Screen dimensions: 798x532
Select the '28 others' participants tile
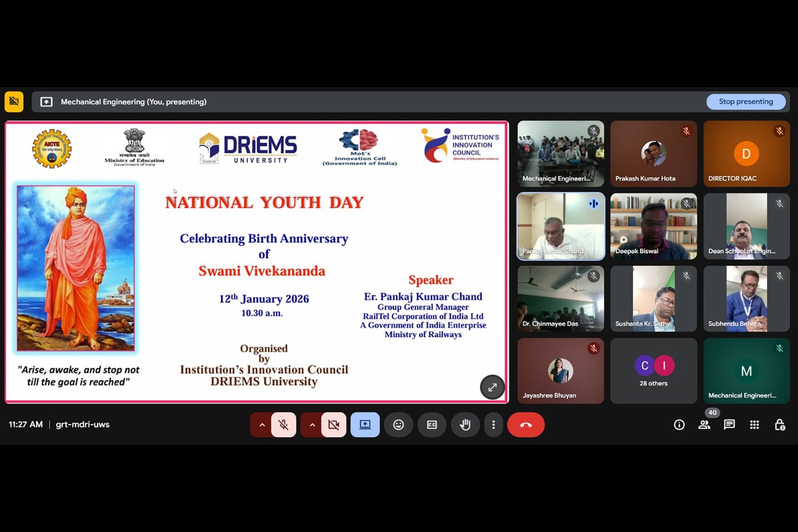pyautogui.click(x=653, y=371)
